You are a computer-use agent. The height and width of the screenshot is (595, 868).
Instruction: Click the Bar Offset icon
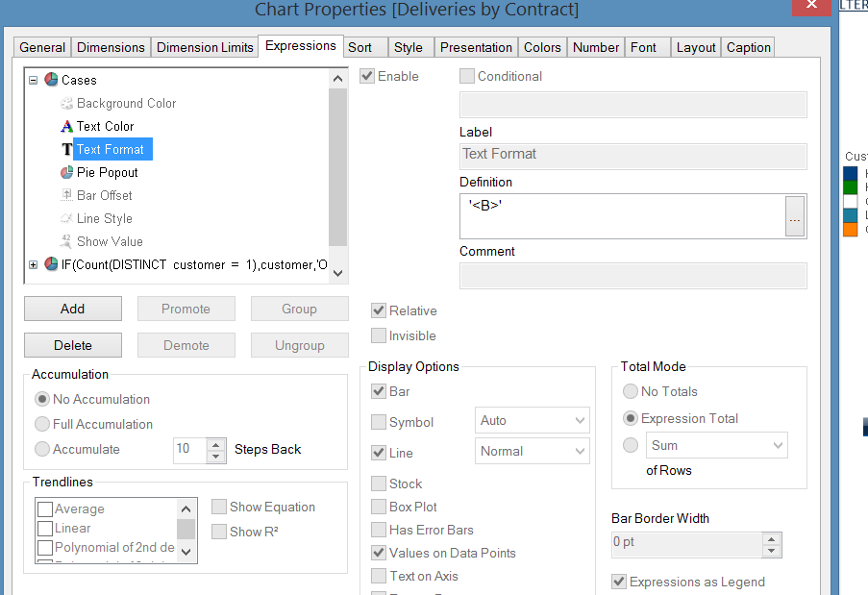coord(66,195)
